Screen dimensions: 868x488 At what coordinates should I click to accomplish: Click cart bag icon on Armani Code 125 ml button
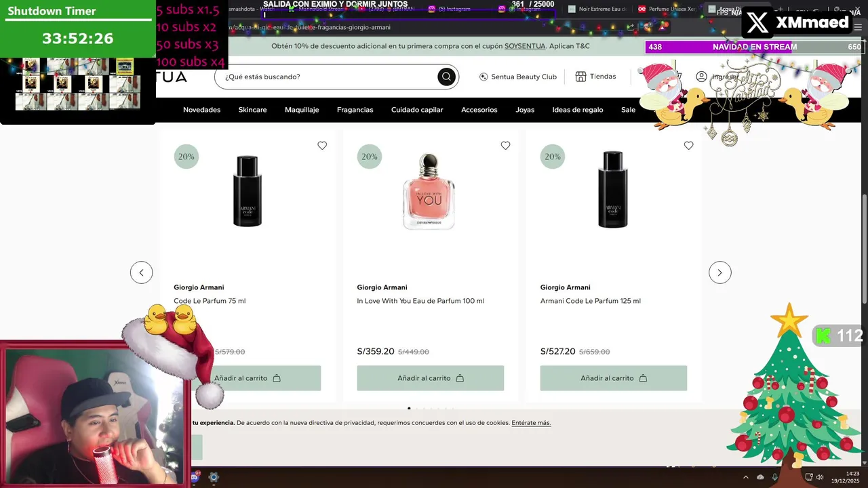643,378
